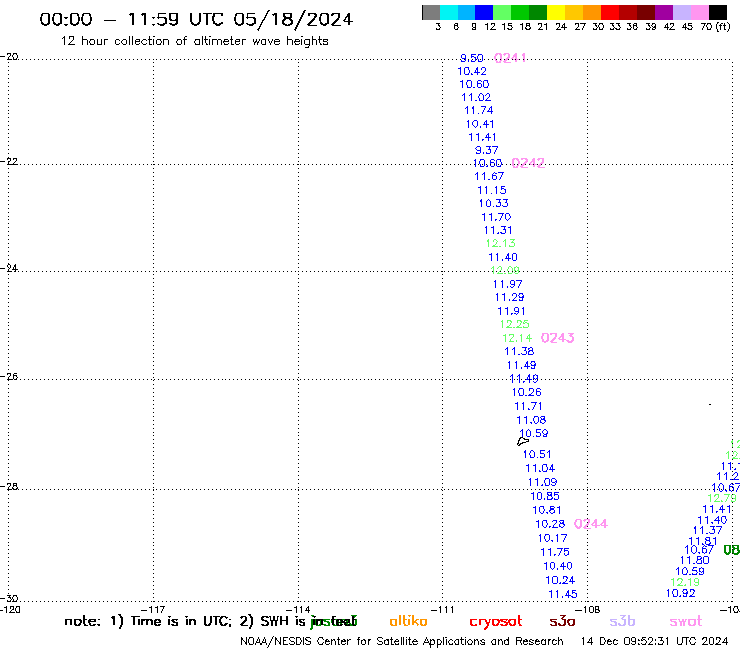Click the wave height value 11.75
This screenshot has width=740, height=650.
coord(555,552)
